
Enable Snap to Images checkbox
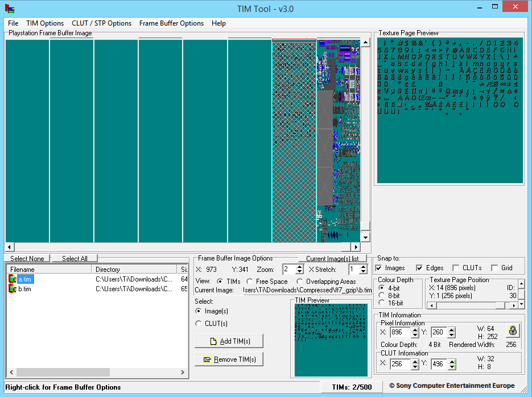[x=378, y=268]
